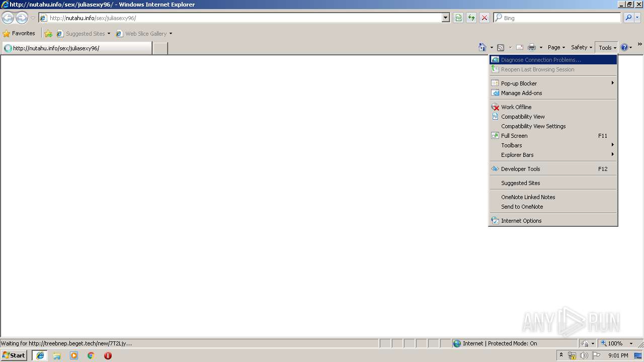Image resolution: width=644 pixels, height=362 pixels.
Task: Open OneNote Linked Notes
Action: pos(553,197)
